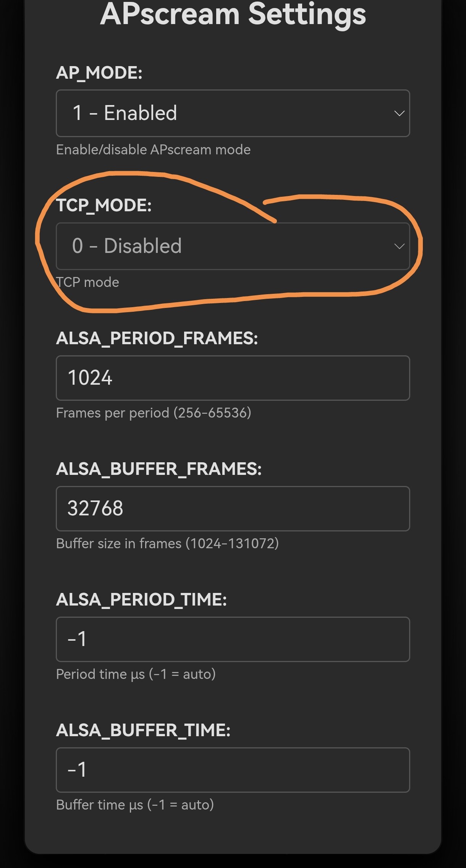Click the AP_MODE field label
Screen dimensions: 466x868
99,73
